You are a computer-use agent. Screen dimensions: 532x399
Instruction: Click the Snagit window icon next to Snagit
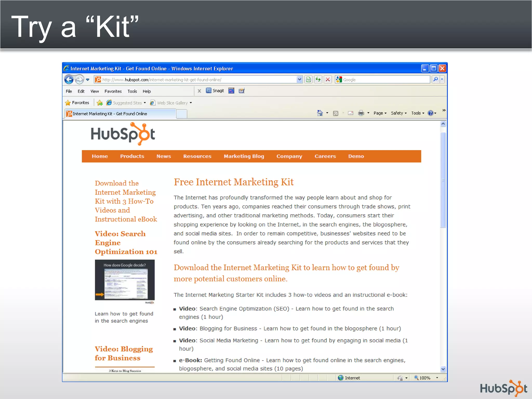(x=231, y=91)
